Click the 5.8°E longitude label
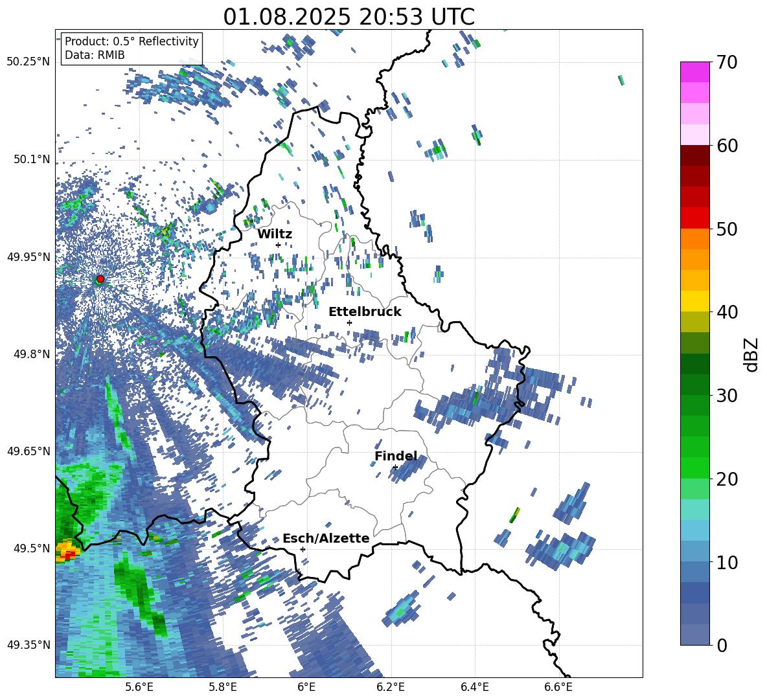Viewport: 767px width, 700px height. point(223,687)
